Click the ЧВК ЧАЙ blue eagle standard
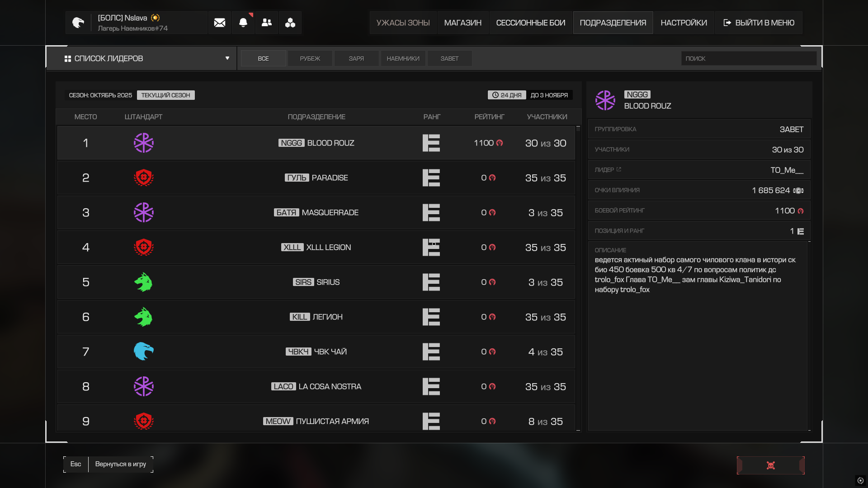Image resolution: width=868 pixels, height=488 pixels. click(x=144, y=352)
